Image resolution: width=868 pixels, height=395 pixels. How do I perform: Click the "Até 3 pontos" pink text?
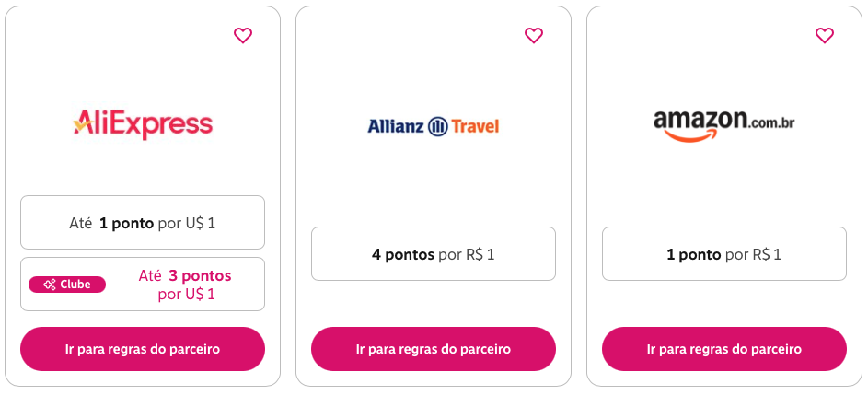click(185, 275)
